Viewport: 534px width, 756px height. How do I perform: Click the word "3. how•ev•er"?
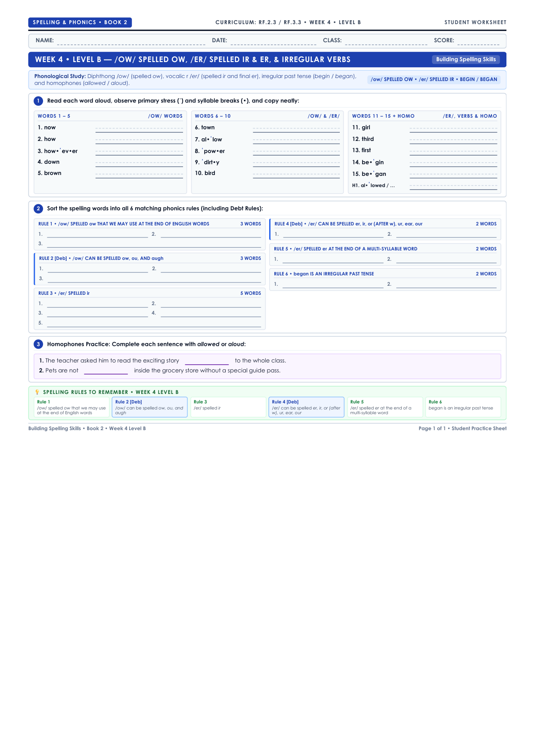click(x=58, y=151)
